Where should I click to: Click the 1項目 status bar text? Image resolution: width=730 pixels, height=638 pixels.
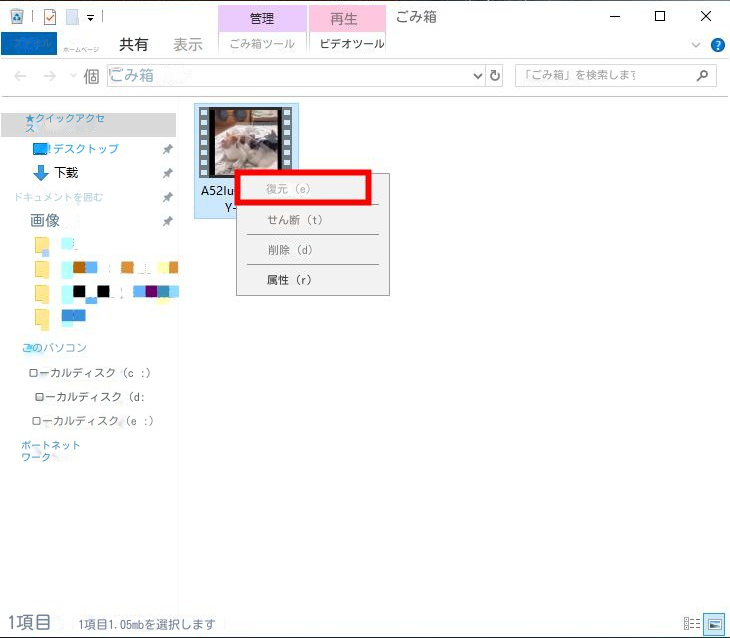pyautogui.click(x=29, y=623)
